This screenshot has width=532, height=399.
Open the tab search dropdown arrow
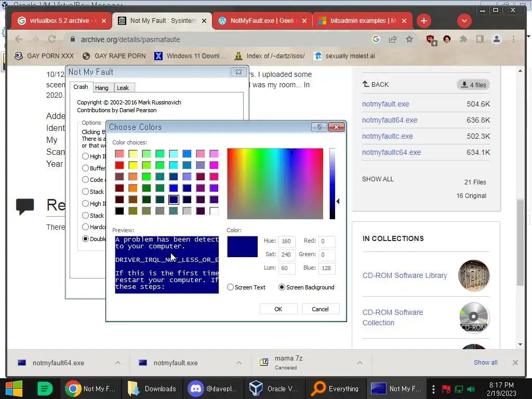tap(464, 21)
